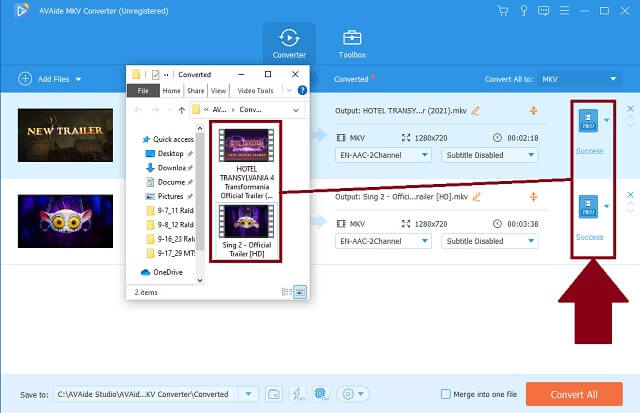
Task: Open the Converted tab
Action: tap(351, 79)
